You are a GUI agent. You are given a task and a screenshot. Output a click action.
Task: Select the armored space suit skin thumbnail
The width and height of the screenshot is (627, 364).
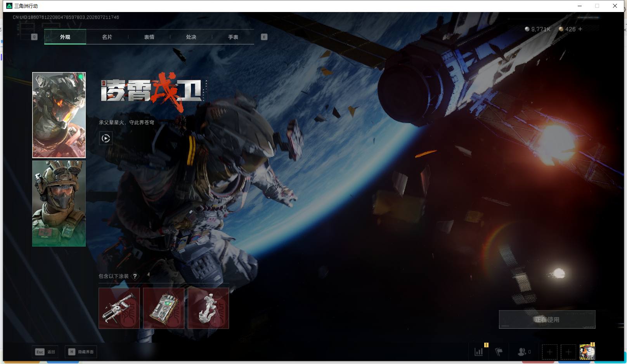pyautogui.click(x=59, y=115)
